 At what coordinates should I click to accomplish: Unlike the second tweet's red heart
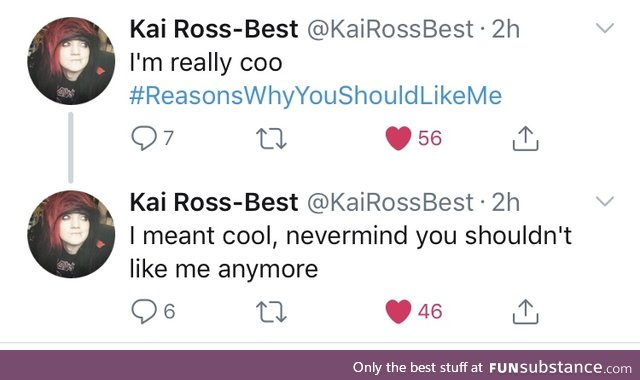pyautogui.click(x=398, y=311)
